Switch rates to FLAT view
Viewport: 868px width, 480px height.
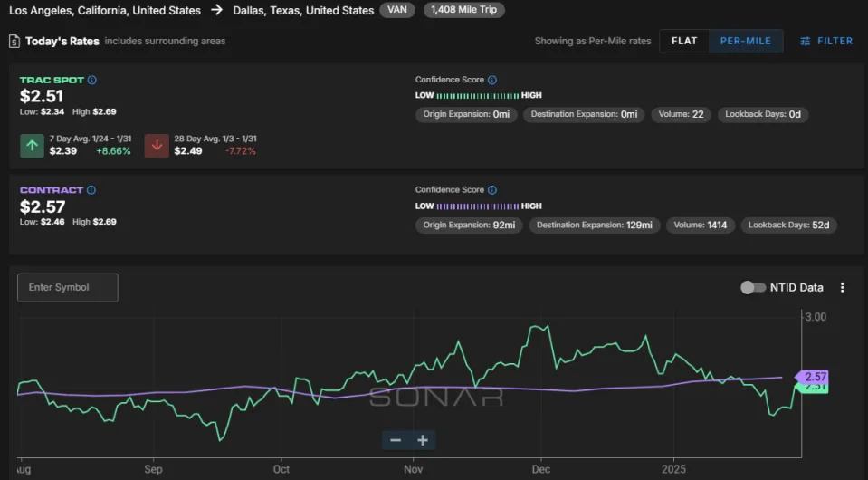point(684,41)
